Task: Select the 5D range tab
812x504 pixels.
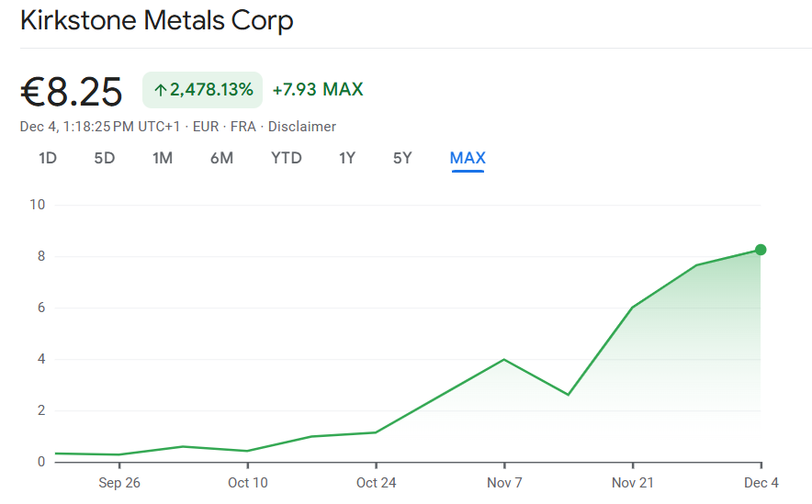Action: coord(105,158)
